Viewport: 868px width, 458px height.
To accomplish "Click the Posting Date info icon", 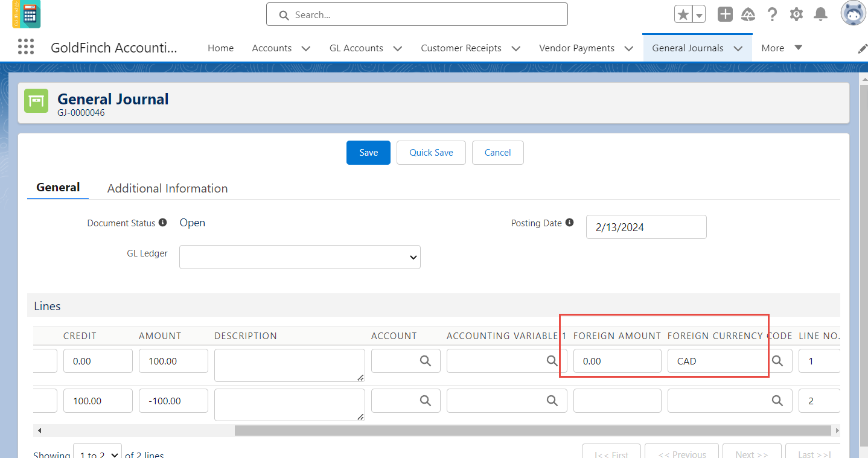I will point(569,223).
